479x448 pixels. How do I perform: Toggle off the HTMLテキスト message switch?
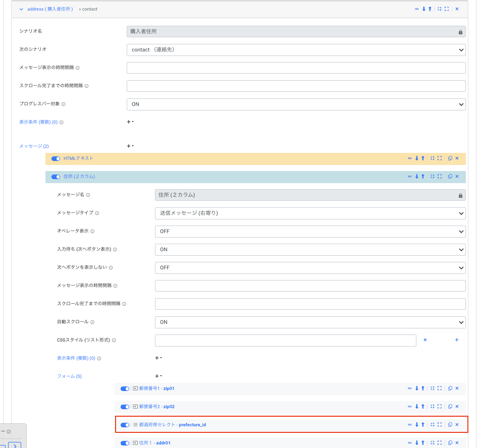pyautogui.click(x=56, y=158)
